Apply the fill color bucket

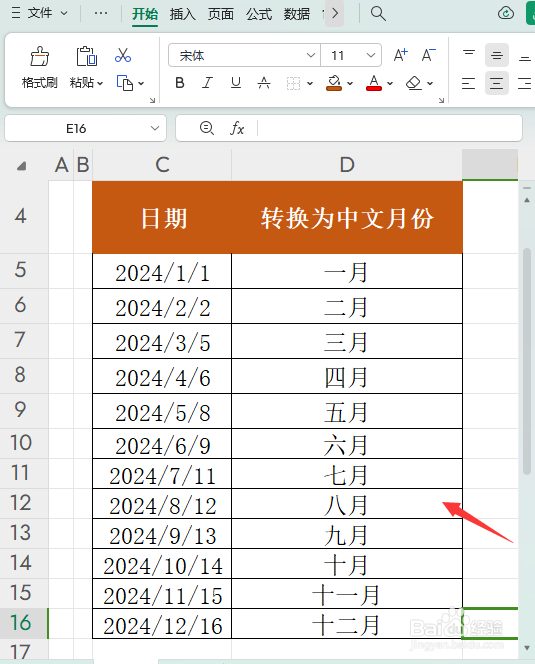point(334,83)
